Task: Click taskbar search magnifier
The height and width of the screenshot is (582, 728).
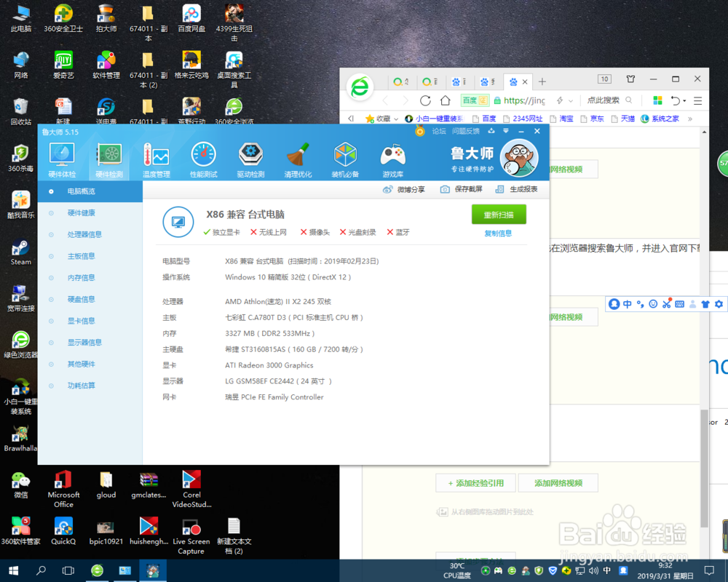Action: coord(41,570)
